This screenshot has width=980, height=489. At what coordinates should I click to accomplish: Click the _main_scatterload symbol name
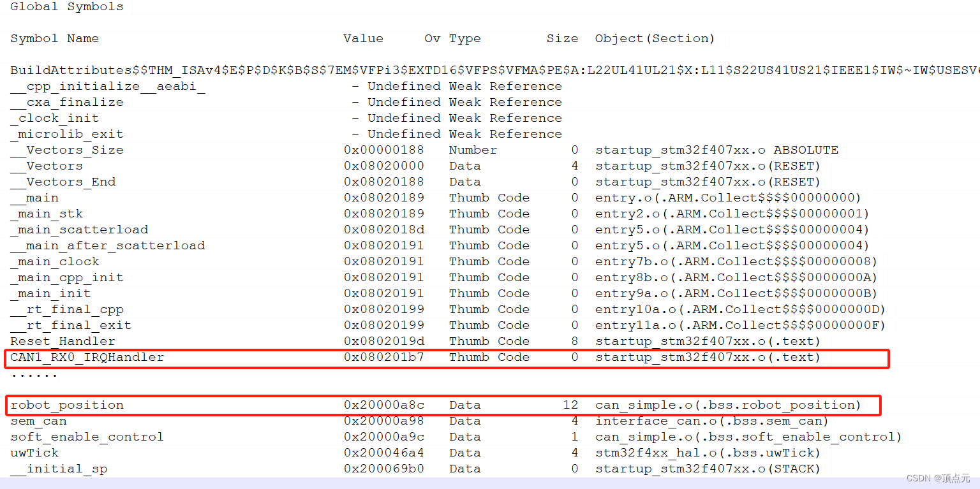79,230
